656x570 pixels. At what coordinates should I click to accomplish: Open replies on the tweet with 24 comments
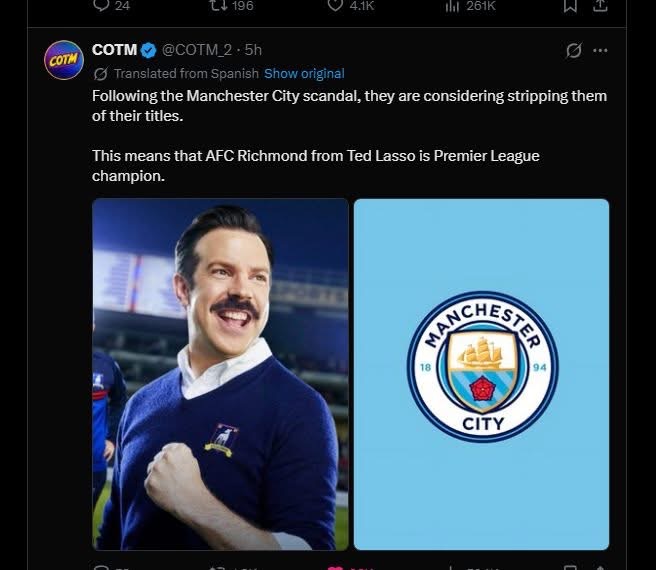(x=111, y=5)
